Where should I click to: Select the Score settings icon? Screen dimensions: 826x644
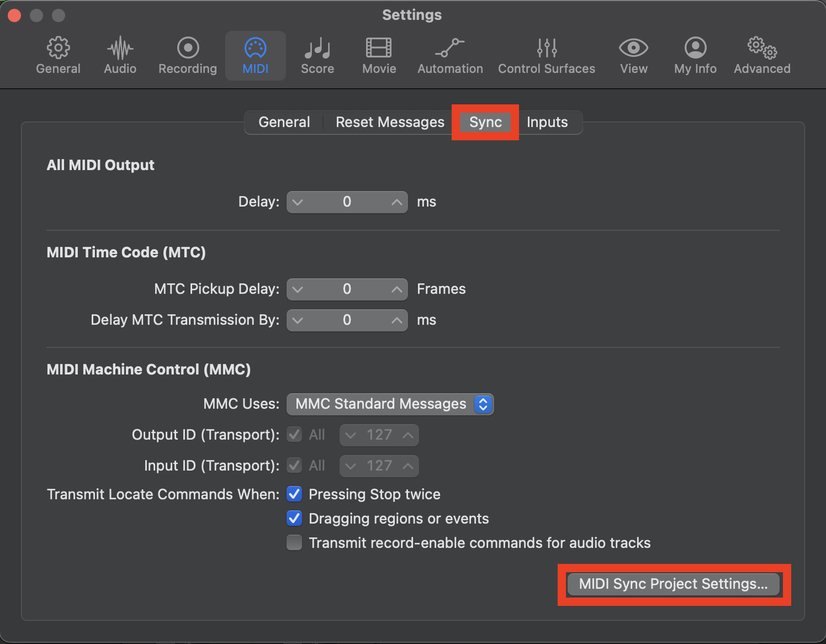click(317, 56)
